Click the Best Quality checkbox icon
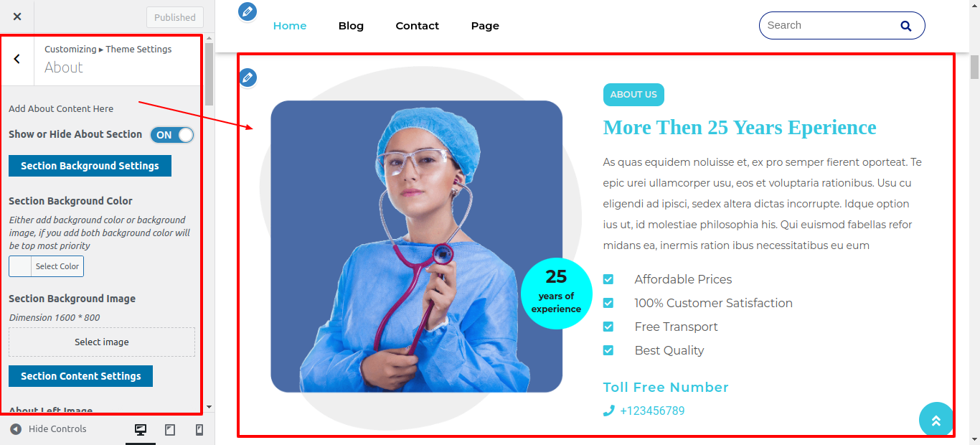 (x=608, y=350)
